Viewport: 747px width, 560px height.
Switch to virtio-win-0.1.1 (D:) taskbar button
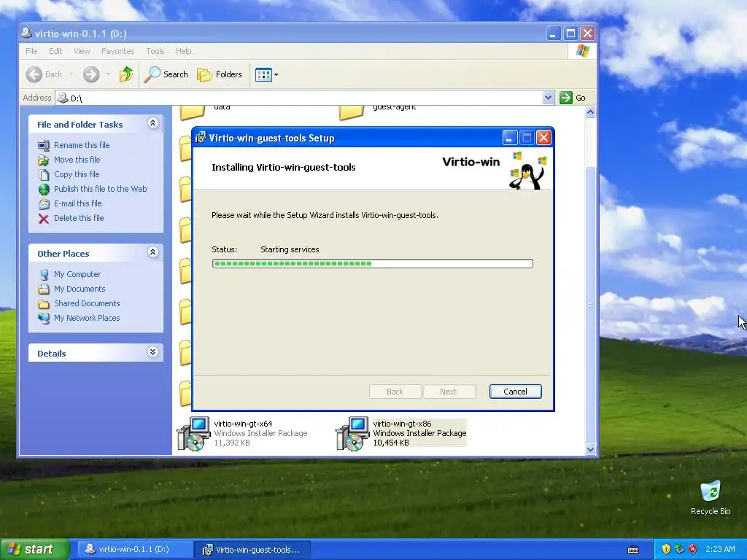pos(134,549)
